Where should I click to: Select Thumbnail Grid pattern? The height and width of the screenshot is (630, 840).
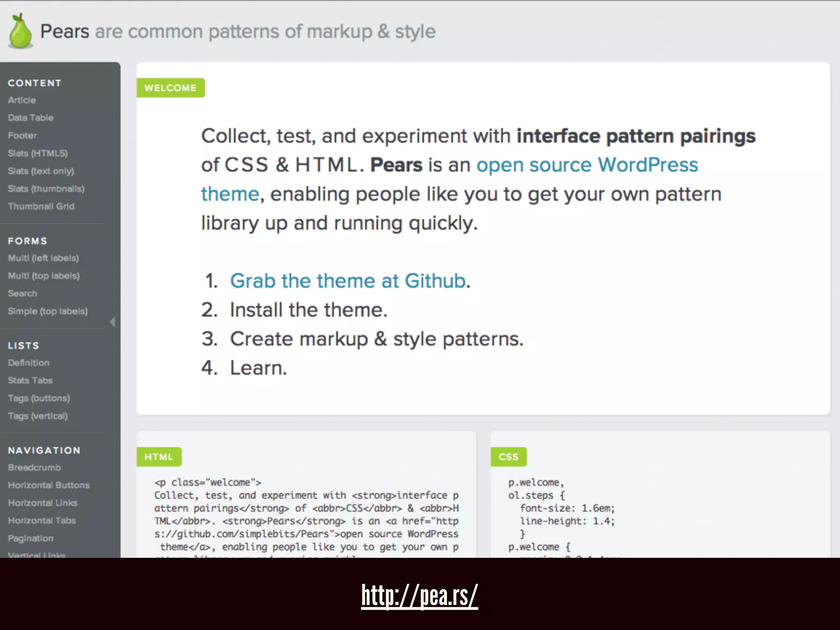[41, 206]
